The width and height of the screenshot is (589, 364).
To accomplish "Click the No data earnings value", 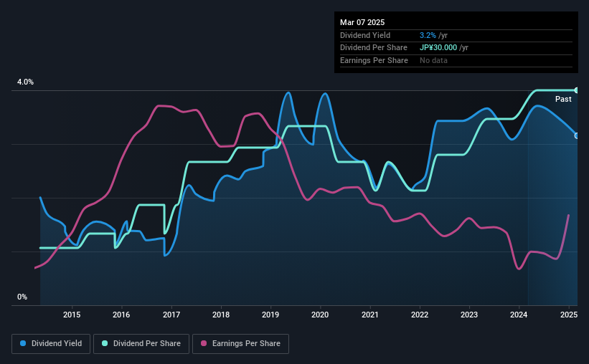I will point(433,60).
